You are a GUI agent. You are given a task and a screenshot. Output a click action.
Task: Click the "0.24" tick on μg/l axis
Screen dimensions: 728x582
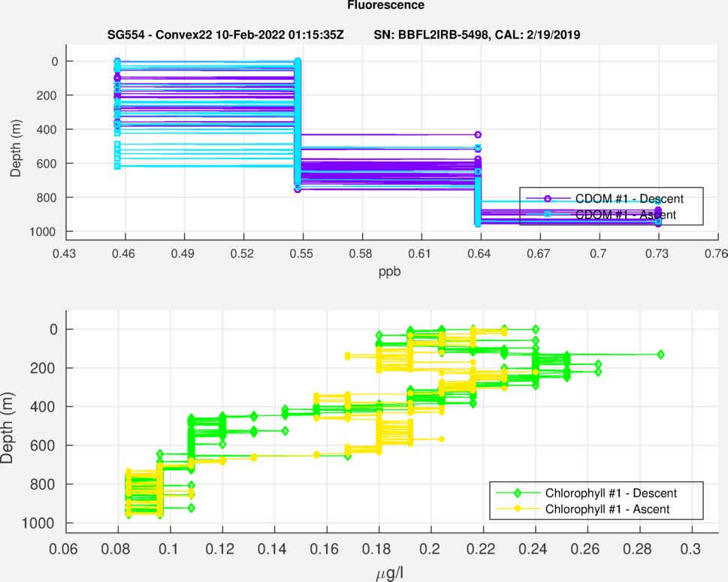(x=533, y=549)
